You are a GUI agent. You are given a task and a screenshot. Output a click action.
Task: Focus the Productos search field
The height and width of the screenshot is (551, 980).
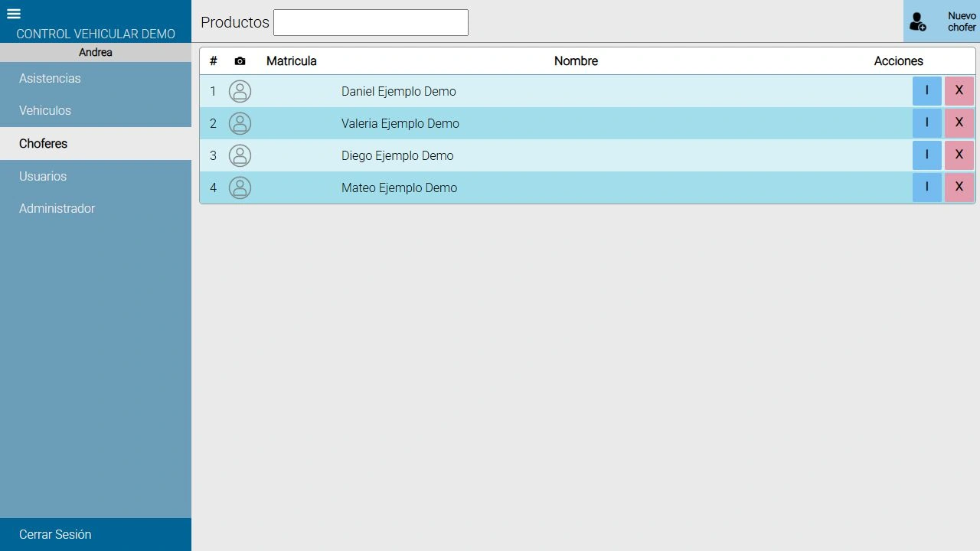pyautogui.click(x=371, y=22)
